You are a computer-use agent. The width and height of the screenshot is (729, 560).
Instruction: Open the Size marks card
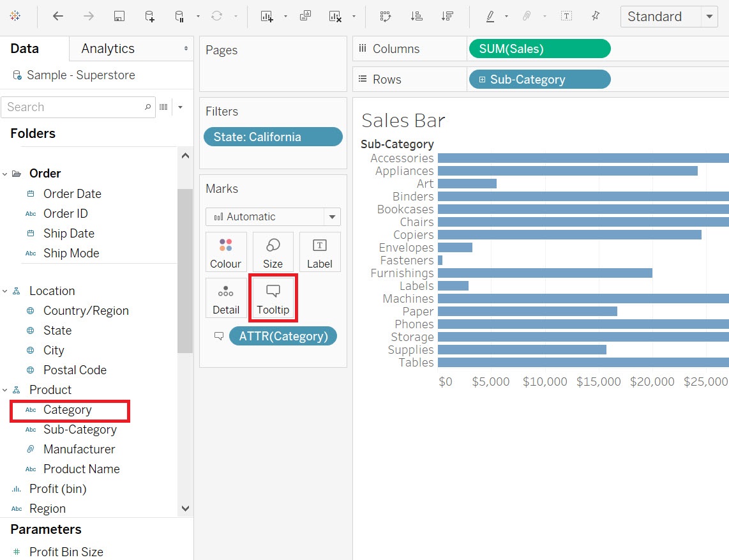[273, 252]
